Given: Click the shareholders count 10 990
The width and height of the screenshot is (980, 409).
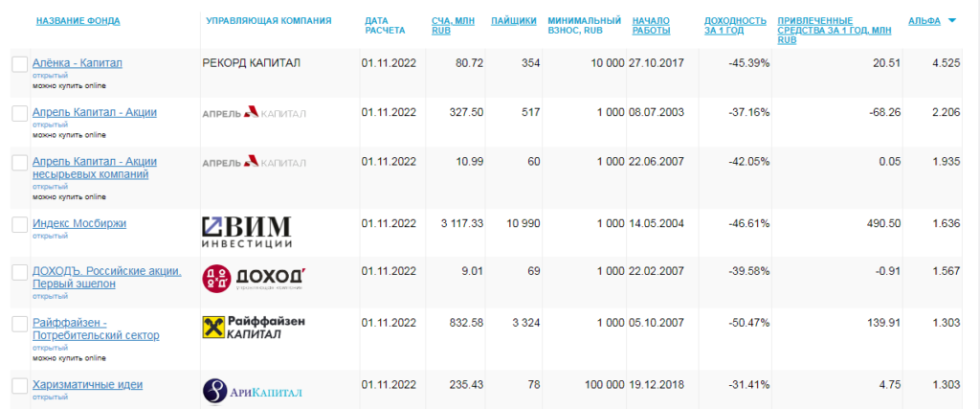Looking at the screenshot, I should tap(523, 222).
